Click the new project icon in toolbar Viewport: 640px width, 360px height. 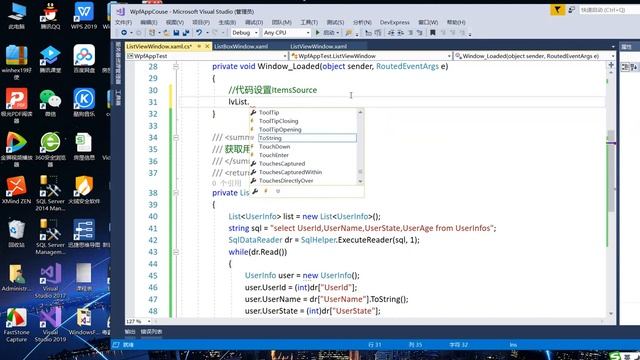(x=152, y=33)
